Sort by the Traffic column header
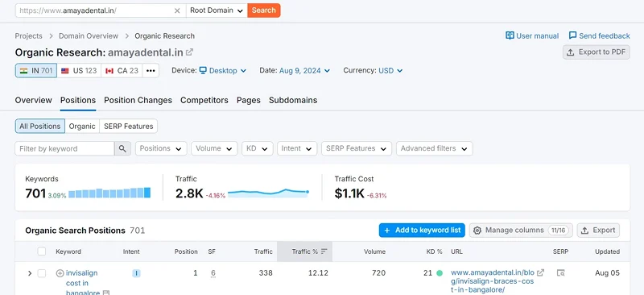 pyautogui.click(x=263, y=251)
